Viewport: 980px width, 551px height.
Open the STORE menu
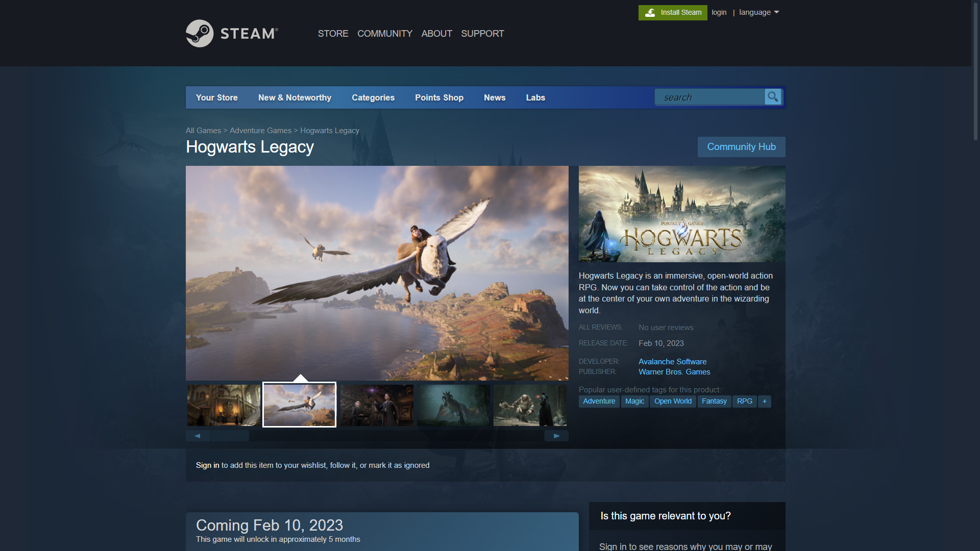(333, 34)
